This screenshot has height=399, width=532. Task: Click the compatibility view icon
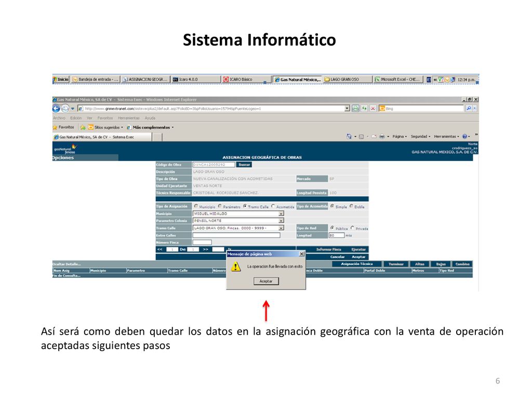[355, 109]
